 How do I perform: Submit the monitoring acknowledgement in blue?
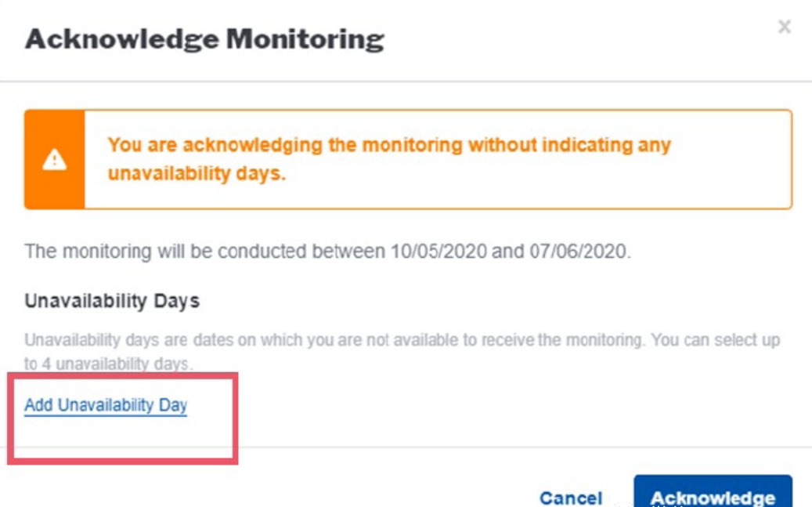[713, 497]
